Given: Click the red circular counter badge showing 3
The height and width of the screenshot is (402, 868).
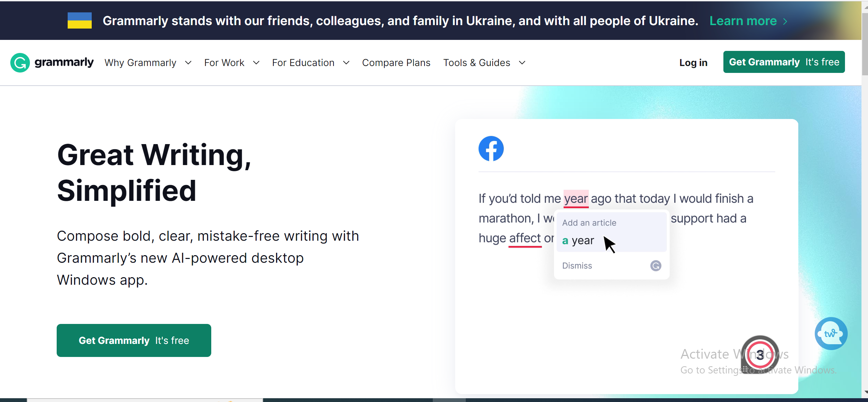Looking at the screenshot, I should tap(760, 355).
